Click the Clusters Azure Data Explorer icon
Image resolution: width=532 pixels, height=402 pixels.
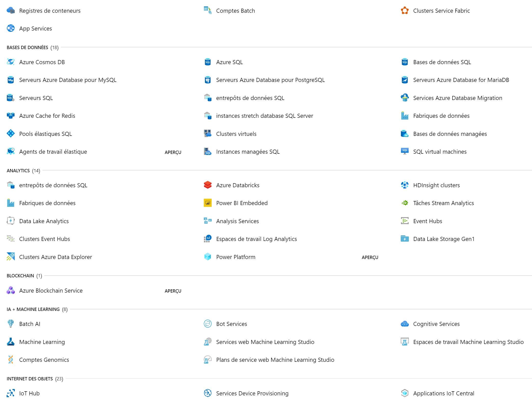pyautogui.click(x=11, y=257)
